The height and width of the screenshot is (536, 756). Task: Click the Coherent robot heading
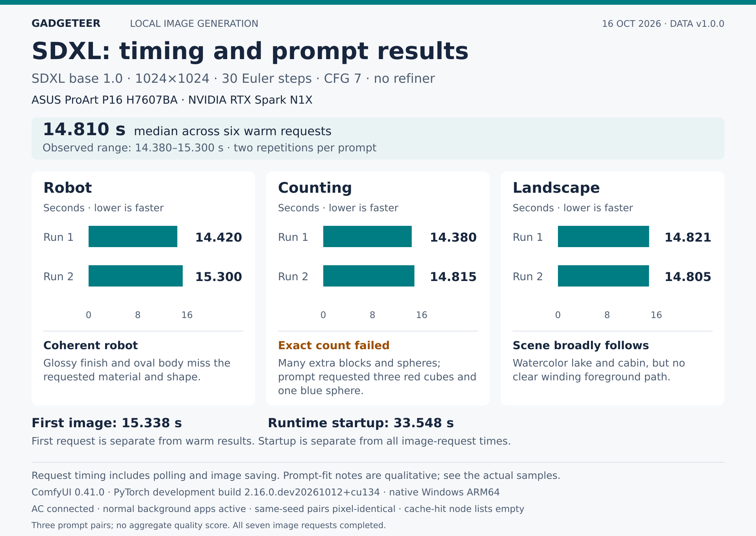(x=91, y=345)
